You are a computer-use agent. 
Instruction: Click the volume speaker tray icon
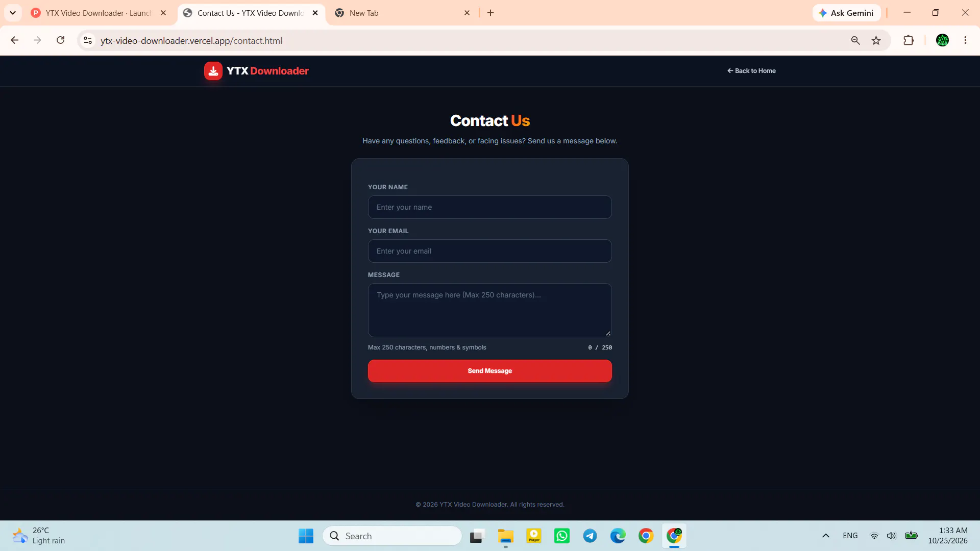(x=891, y=536)
